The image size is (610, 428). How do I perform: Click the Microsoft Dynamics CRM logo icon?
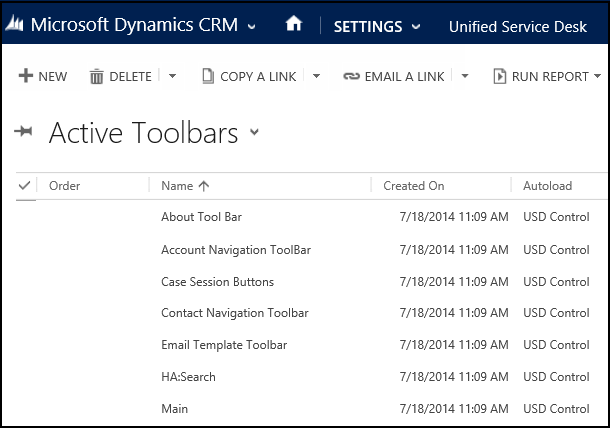14,23
